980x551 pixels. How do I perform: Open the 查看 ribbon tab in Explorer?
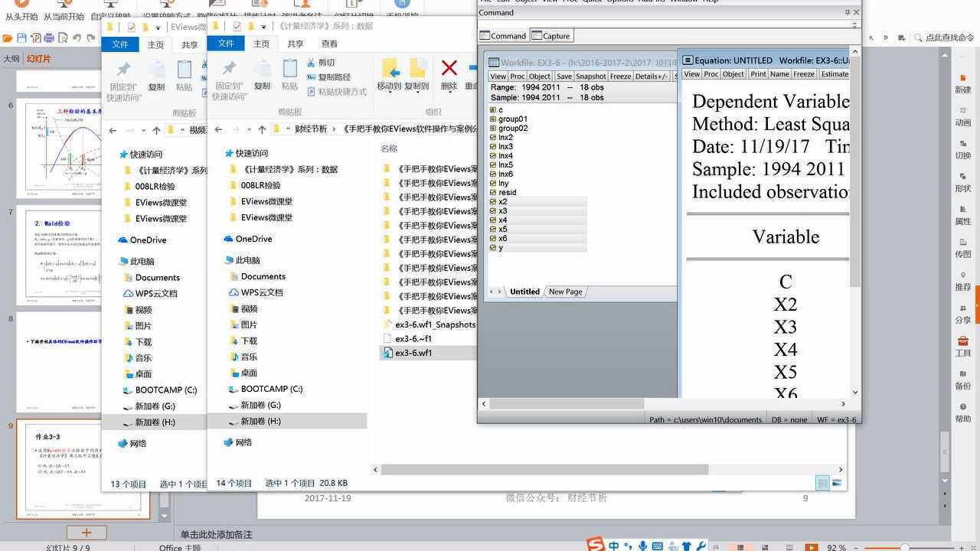pyautogui.click(x=329, y=44)
